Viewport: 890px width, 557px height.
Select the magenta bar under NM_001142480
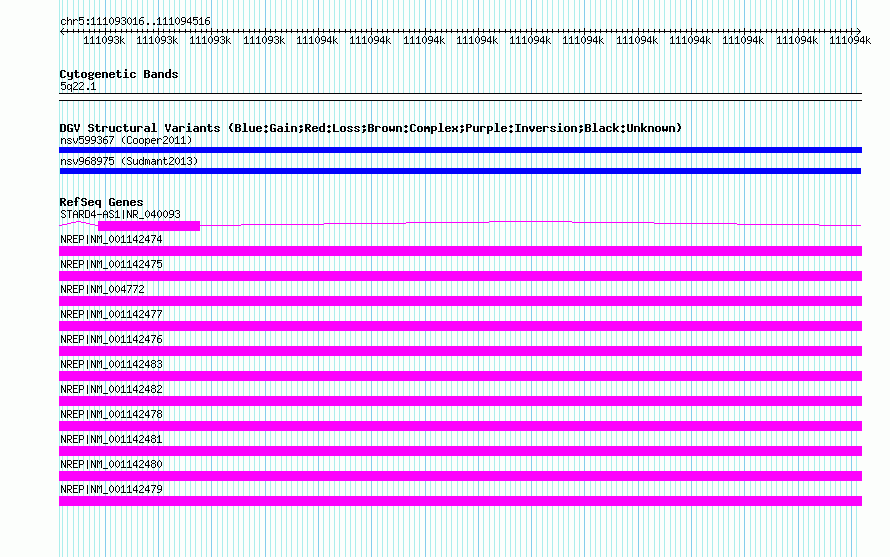coord(460,476)
